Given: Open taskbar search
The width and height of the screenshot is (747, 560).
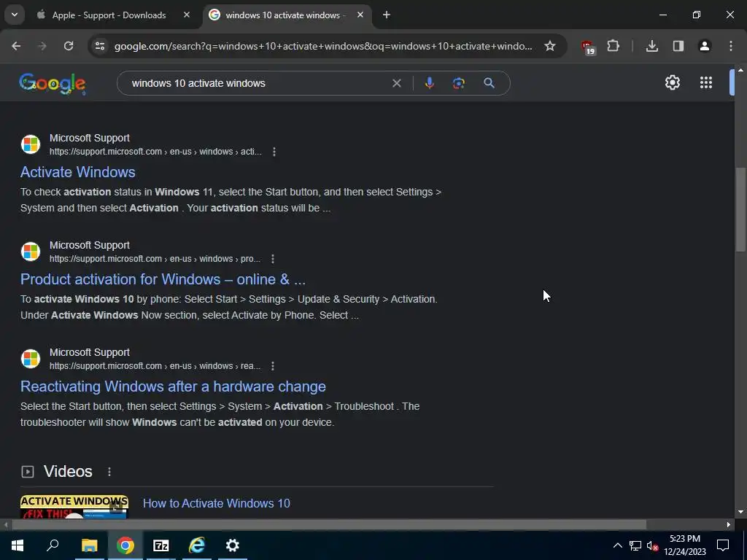Looking at the screenshot, I should pos(53,545).
